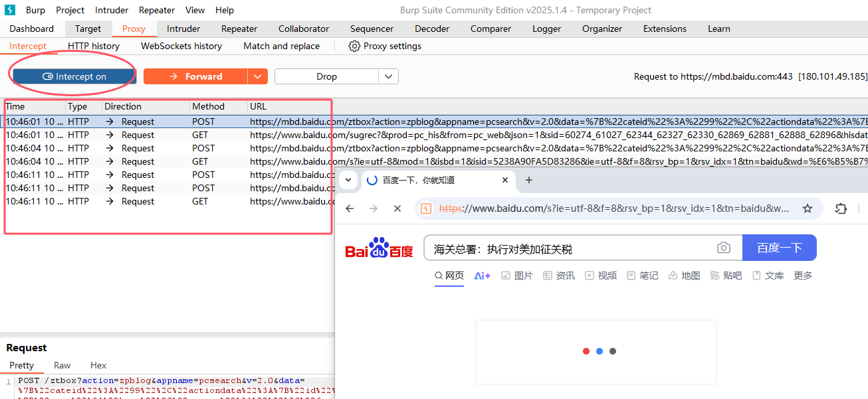Sort table by Method column header
The width and height of the screenshot is (868, 399).
coord(219,106)
